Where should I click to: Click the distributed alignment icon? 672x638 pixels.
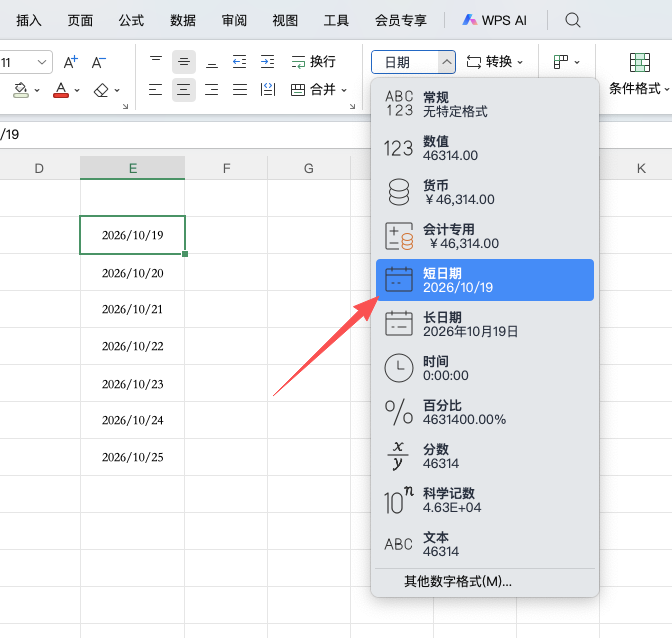(x=267, y=90)
